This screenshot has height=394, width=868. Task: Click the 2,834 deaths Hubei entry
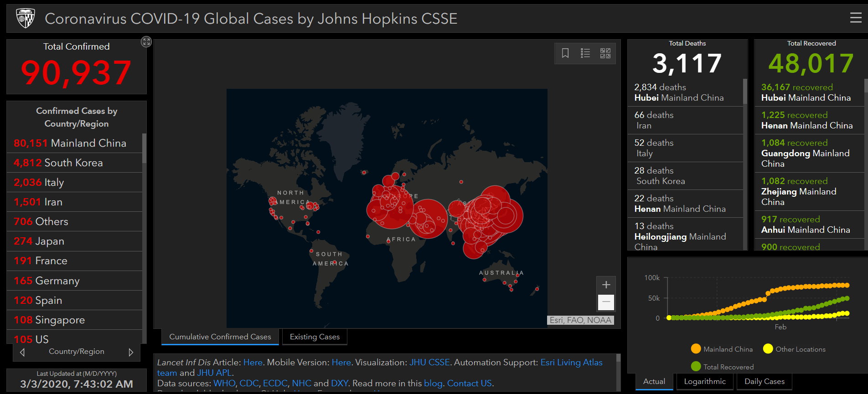[685, 92]
